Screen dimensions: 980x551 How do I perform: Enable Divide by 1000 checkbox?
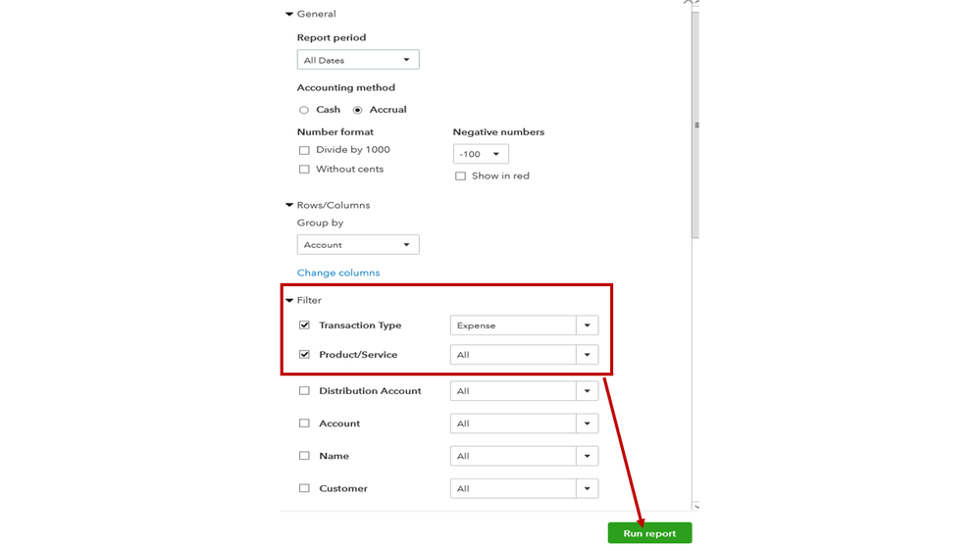(x=304, y=150)
